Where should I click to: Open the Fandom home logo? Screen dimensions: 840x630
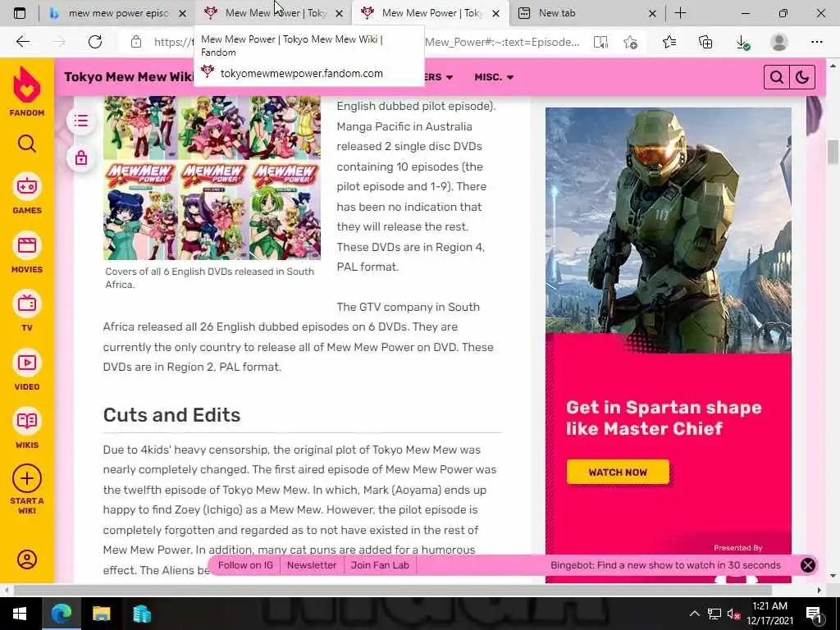[27, 91]
